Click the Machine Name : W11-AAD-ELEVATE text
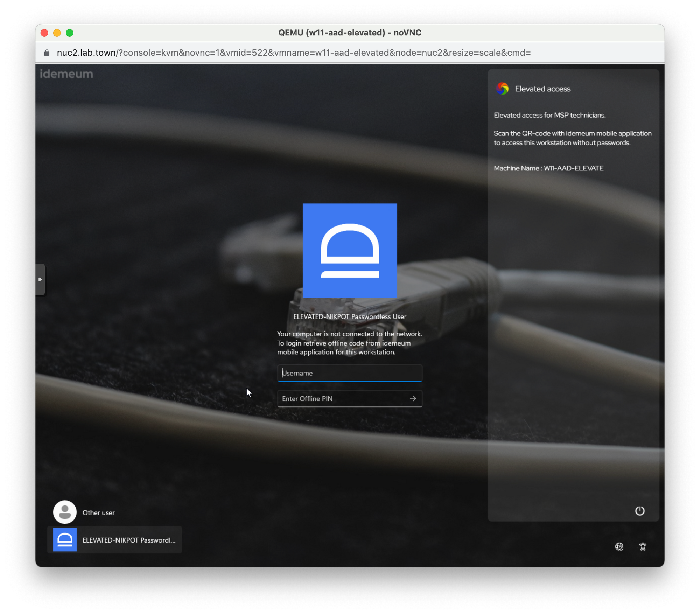 click(x=548, y=168)
